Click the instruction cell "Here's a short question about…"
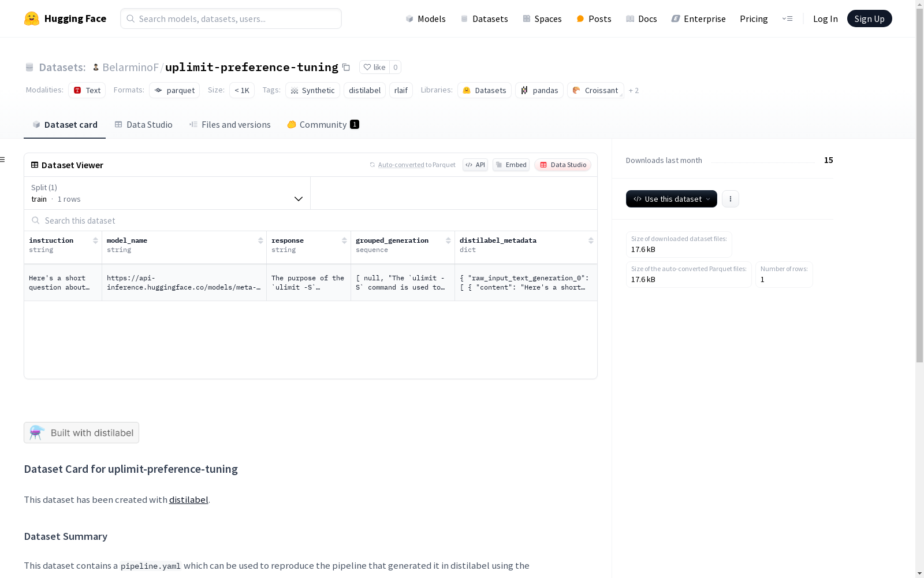924x578 pixels. point(63,283)
